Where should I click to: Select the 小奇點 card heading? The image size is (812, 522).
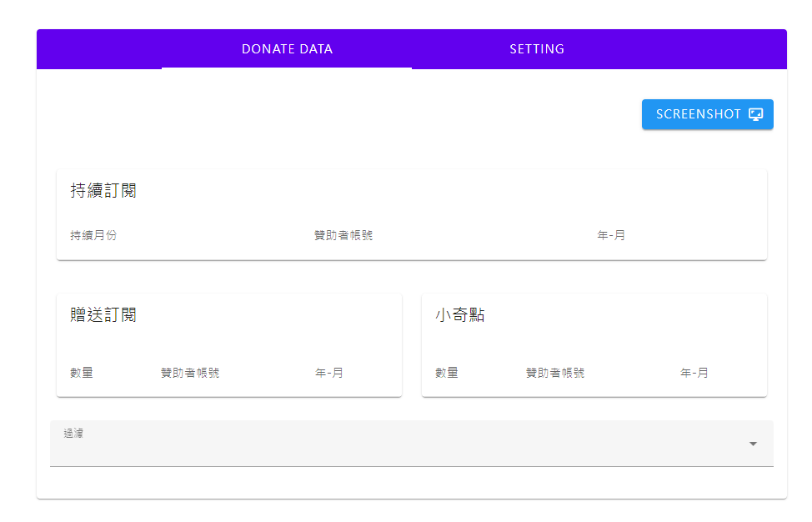460,315
